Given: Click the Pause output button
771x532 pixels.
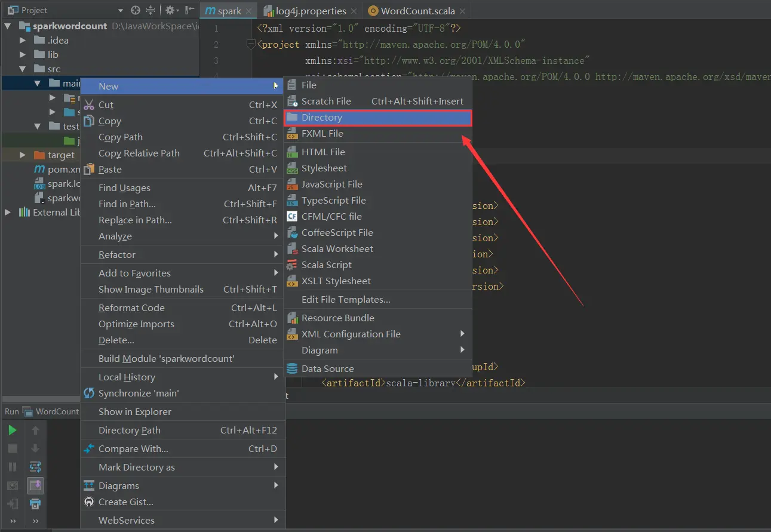Looking at the screenshot, I should pos(13,467).
